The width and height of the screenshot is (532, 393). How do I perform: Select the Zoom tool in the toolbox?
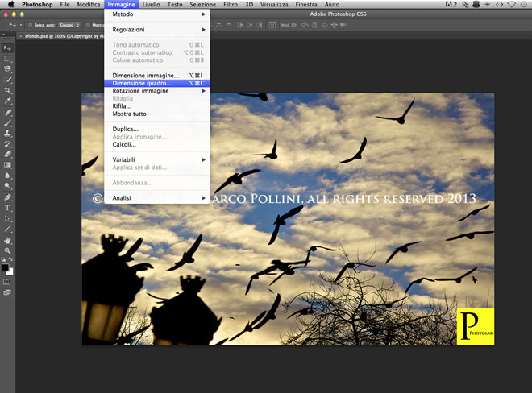pyautogui.click(x=7, y=251)
